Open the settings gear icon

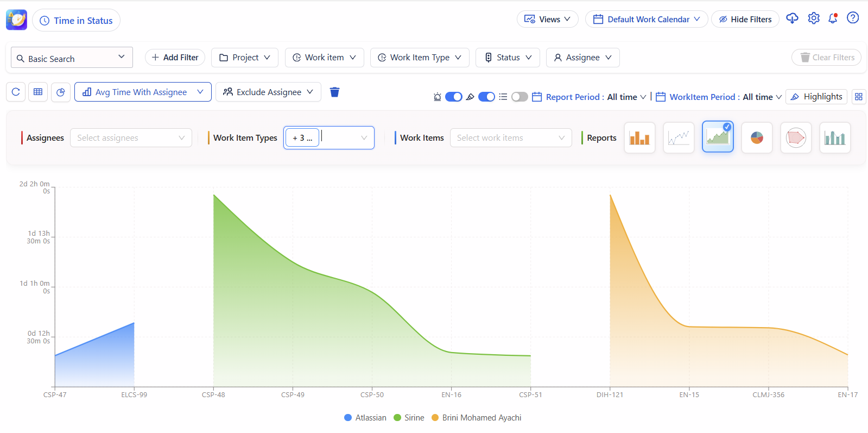tap(813, 18)
